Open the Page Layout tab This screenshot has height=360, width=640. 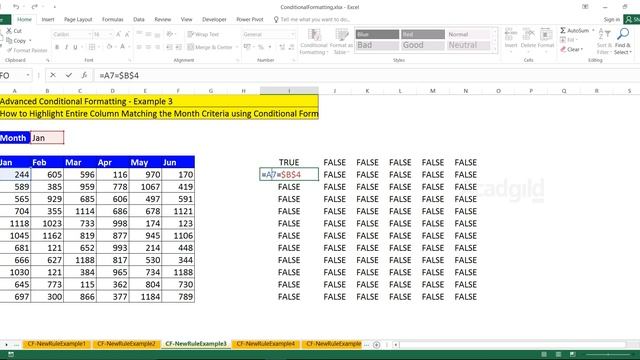point(78,19)
